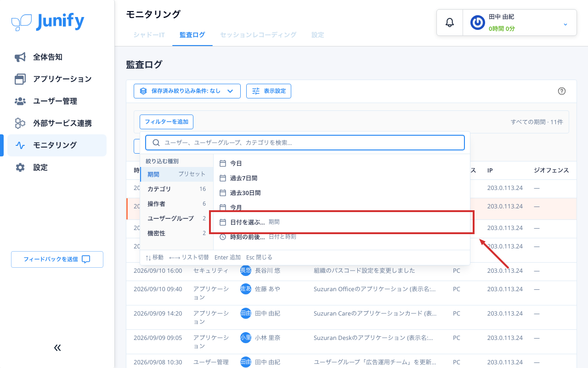Image resolution: width=588 pixels, height=368 pixels.
Task: Select 操作者 filter type
Action: (177, 204)
